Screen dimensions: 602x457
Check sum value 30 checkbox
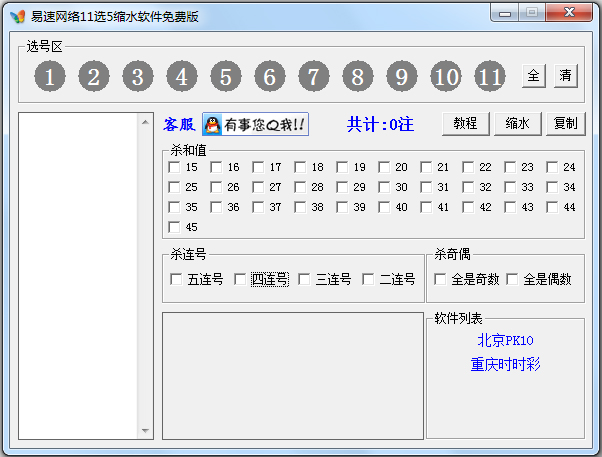[384, 187]
